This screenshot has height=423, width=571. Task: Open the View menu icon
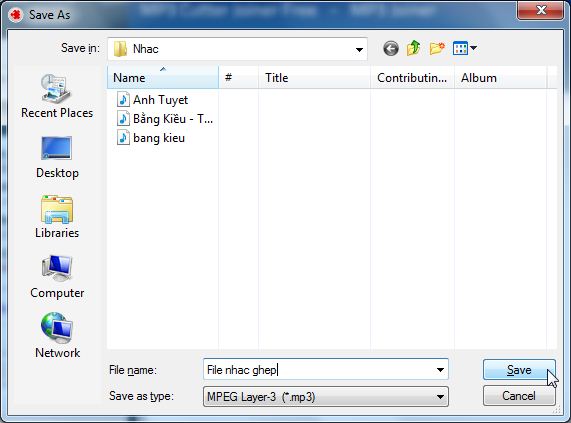point(460,48)
